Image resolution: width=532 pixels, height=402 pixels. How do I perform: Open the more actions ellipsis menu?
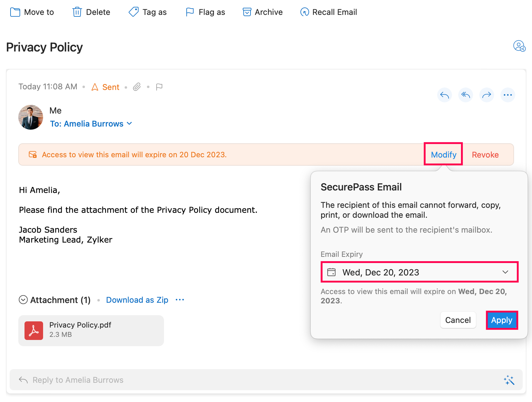[508, 95]
